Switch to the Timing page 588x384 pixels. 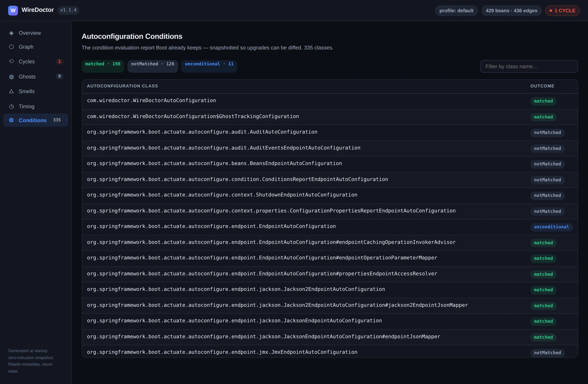36,106
